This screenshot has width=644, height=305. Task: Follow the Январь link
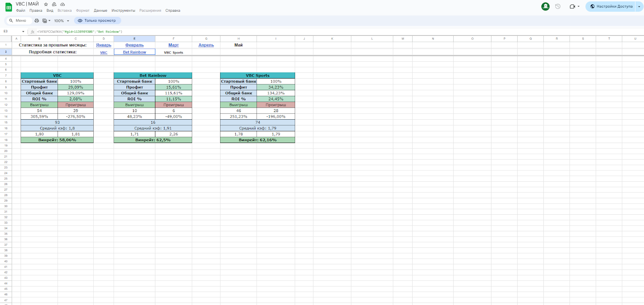pos(104,45)
